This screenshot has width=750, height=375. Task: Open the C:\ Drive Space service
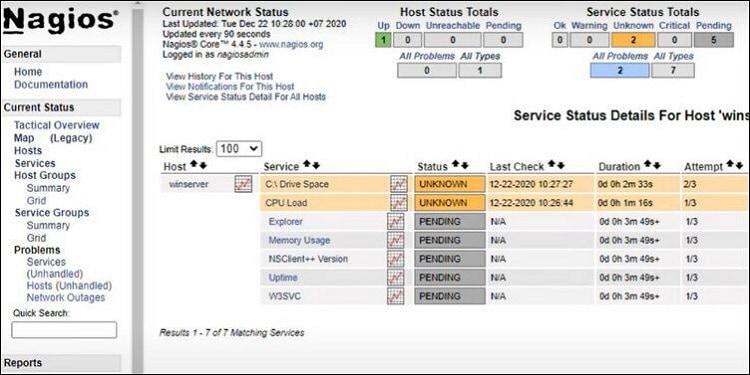click(x=297, y=184)
